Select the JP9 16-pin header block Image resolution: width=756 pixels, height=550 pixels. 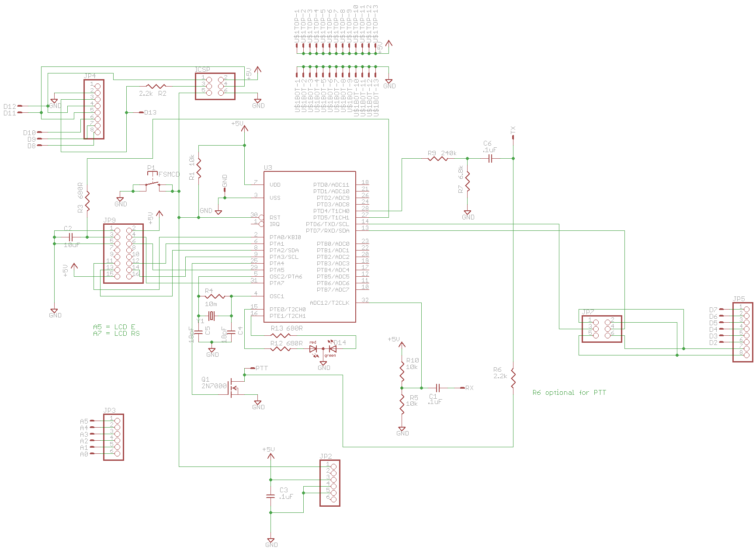(x=123, y=254)
